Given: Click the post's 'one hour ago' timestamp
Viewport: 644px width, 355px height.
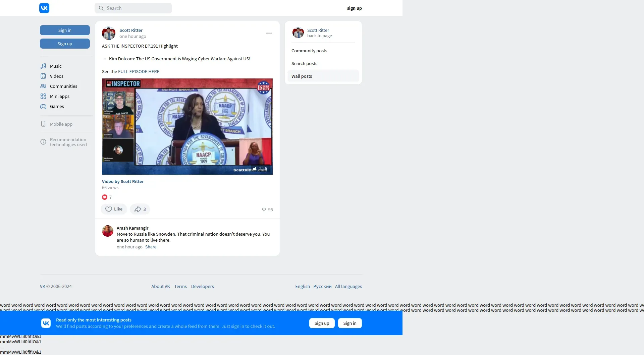Looking at the screenshot, I should [x=133, y=36].
